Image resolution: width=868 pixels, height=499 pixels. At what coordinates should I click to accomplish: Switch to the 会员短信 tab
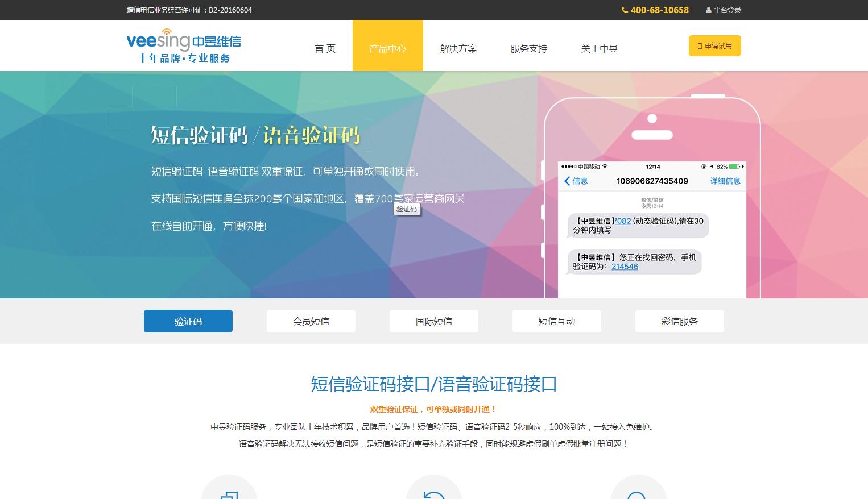tap(311, 321)
